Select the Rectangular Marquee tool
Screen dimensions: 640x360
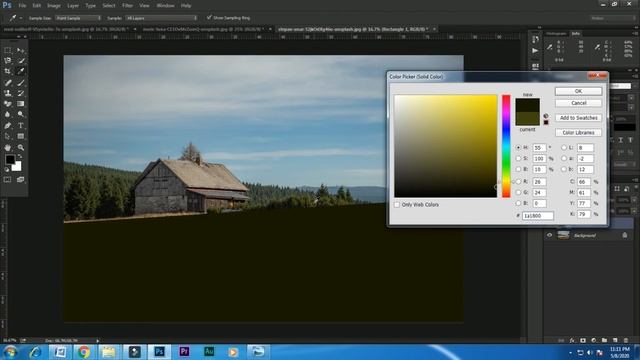[x=8, y=50]
